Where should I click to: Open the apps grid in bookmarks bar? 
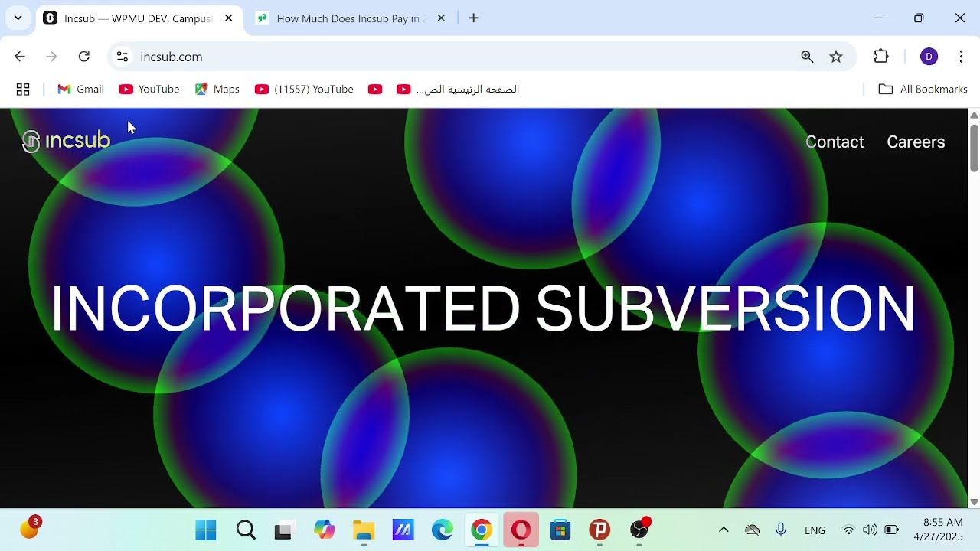pos(23,90)
